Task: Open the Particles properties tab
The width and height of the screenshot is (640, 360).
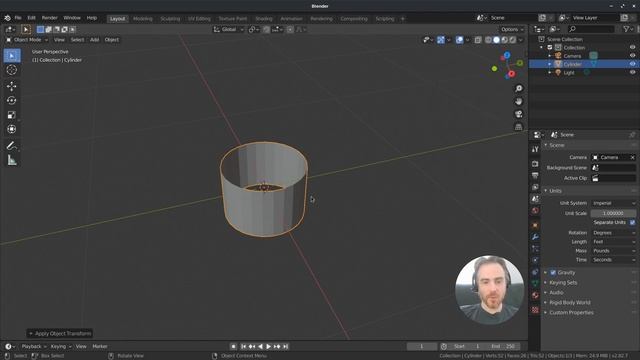Action: (x=535, y=248)
